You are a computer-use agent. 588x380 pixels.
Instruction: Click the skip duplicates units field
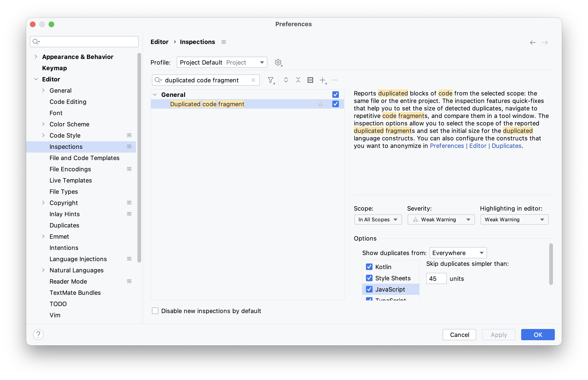tap(436, 278)
